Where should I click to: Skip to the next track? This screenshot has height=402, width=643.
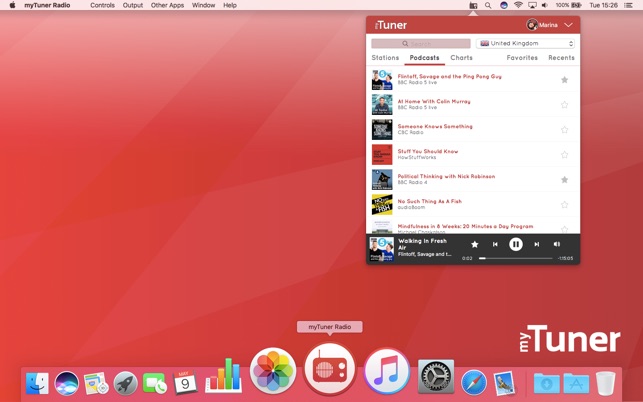(x=537, y=244)
